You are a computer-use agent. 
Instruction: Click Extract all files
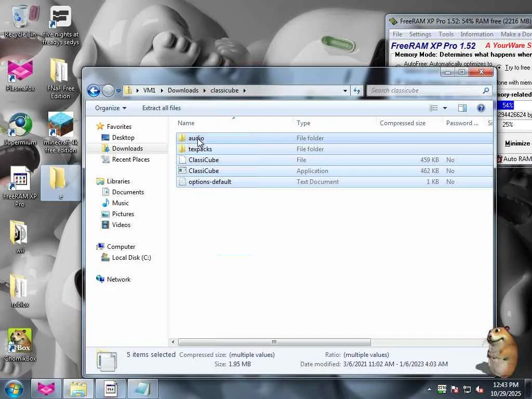[162, 108]
